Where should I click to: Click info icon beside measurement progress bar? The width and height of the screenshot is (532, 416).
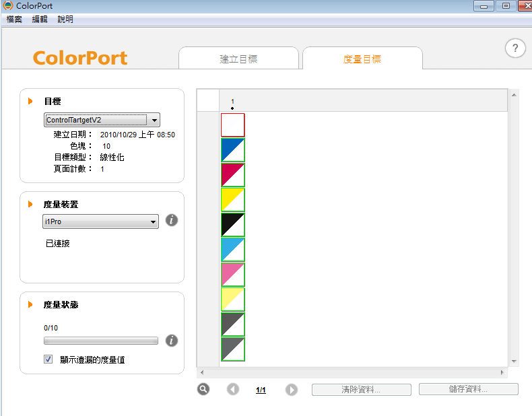pyautogui.click(x=172, y=341)
